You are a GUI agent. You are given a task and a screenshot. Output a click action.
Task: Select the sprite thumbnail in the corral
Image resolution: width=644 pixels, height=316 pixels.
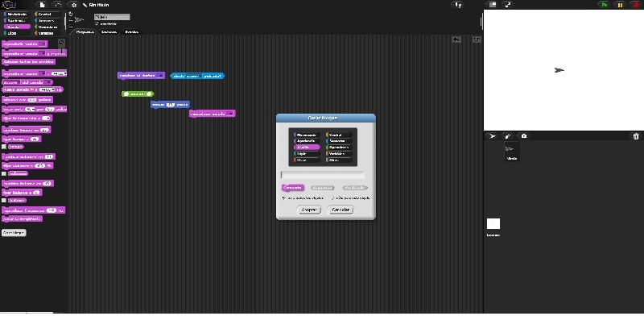pos(512,151)
